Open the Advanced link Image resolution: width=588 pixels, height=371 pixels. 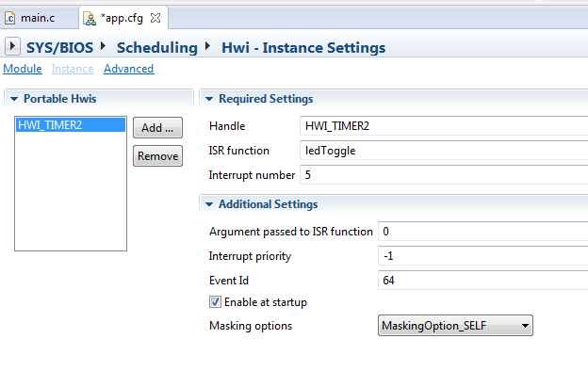(x=128, y=69)
